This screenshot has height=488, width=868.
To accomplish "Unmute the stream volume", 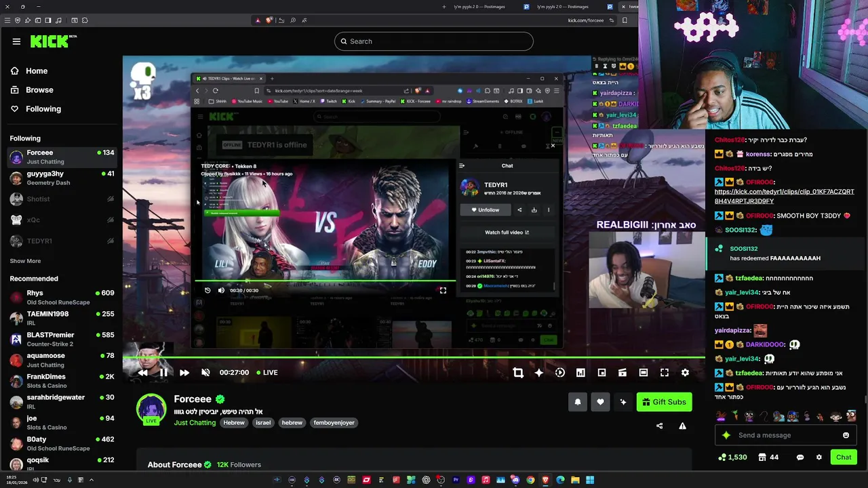I will coord(205,372).
